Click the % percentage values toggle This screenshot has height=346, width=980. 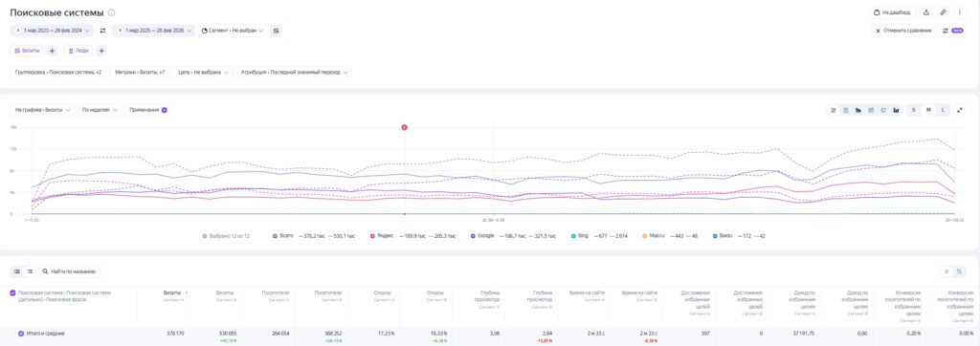pyautogui.click(x=959, y=271)
